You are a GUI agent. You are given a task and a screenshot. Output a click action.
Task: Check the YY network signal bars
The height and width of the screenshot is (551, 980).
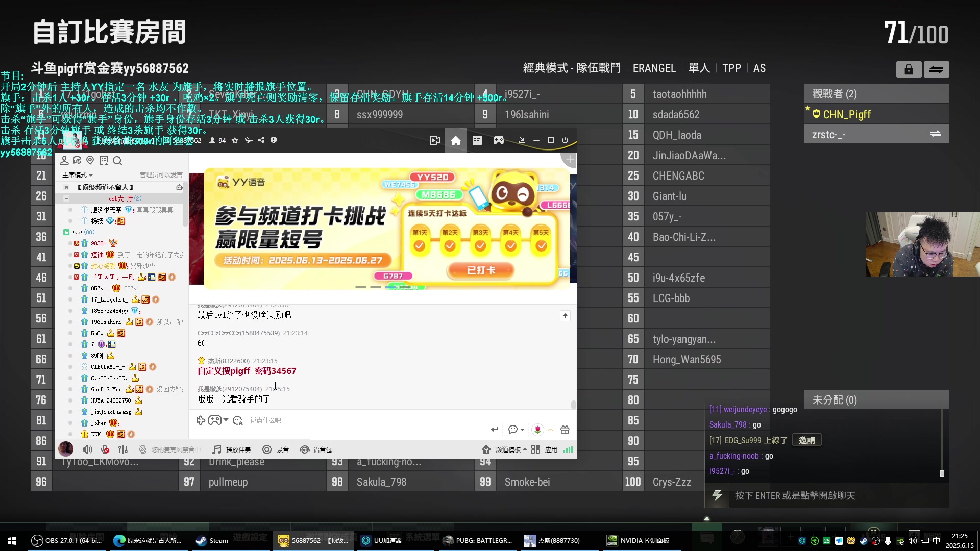(x=568, y=449)
